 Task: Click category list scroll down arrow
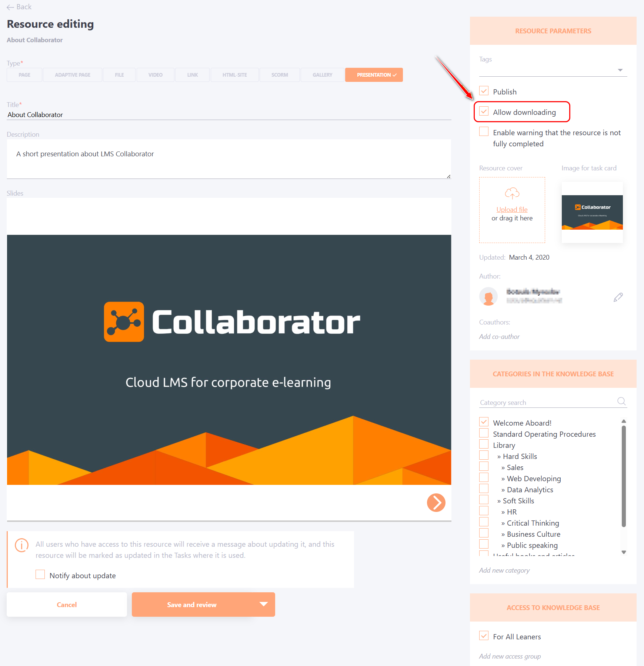tap(624, 552)
